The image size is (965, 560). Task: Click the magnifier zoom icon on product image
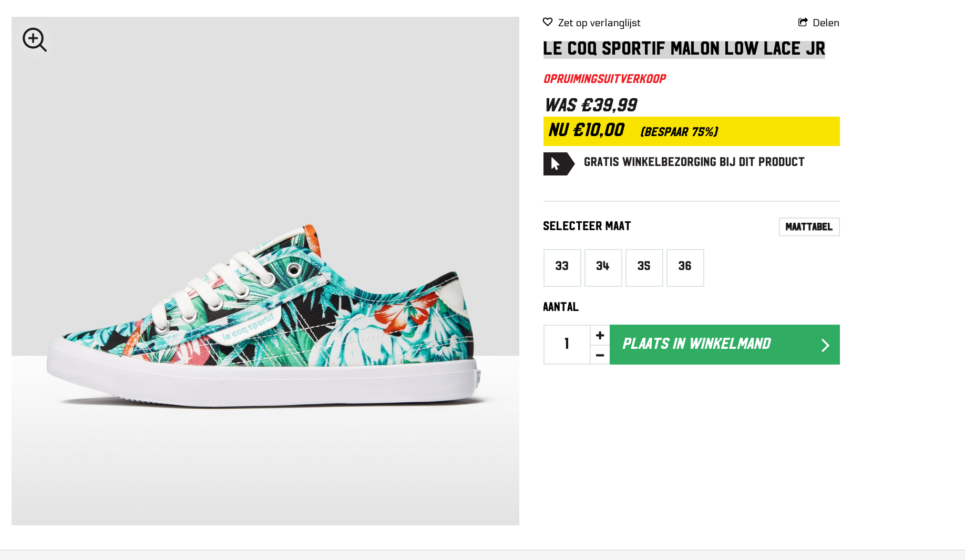coord(34,39)
